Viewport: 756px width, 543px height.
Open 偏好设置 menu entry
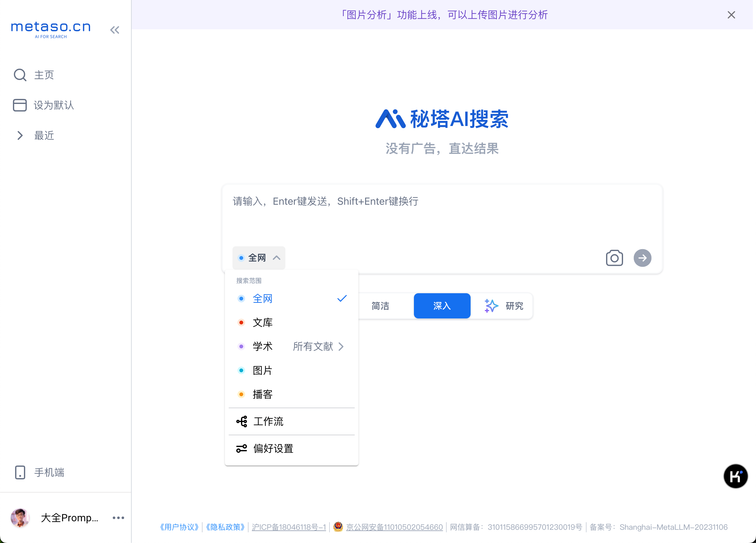[273, 448]
